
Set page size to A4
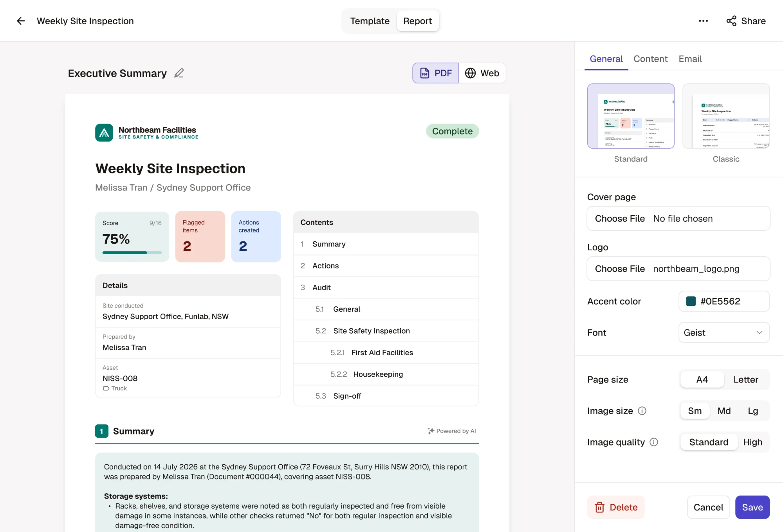coord(702,379)
